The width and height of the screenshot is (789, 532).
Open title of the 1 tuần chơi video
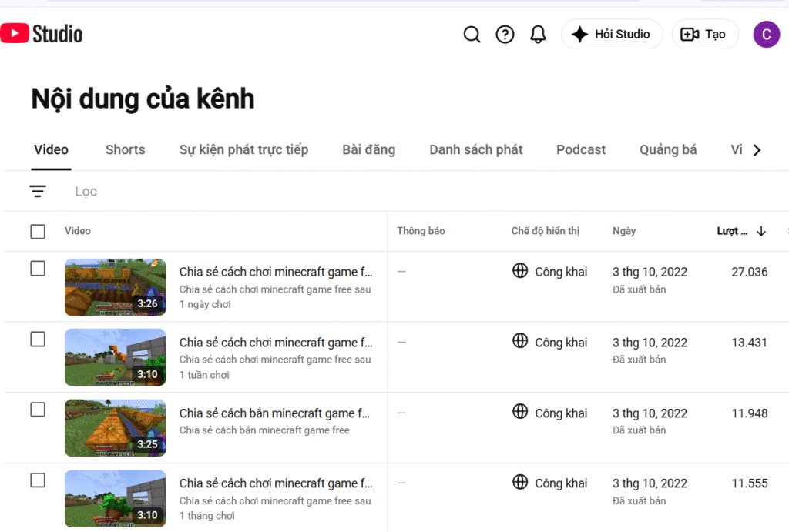pos(276,343)
